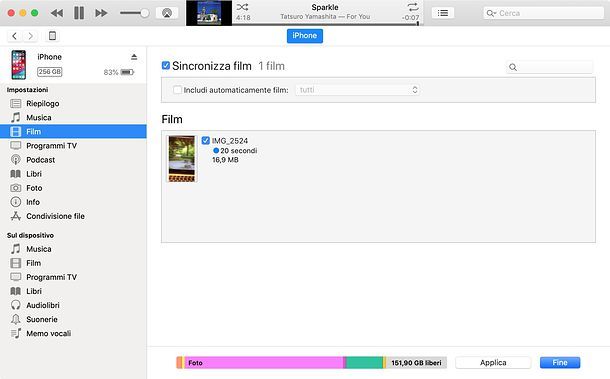Open Condivisione file item
The width and height of the screenshot is (610, 379).
click(x=73, y=216)
